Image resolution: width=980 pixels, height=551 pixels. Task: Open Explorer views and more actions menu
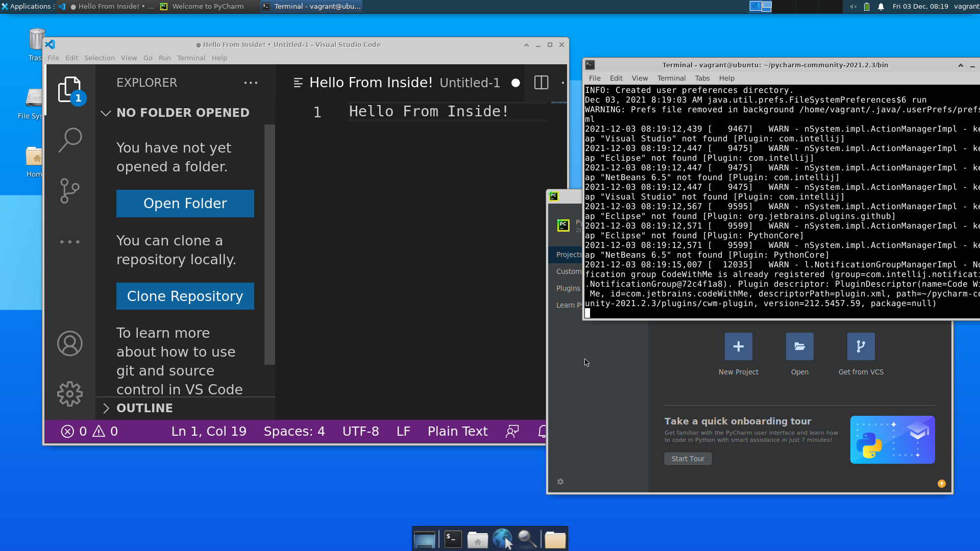[x=251, y=83]
